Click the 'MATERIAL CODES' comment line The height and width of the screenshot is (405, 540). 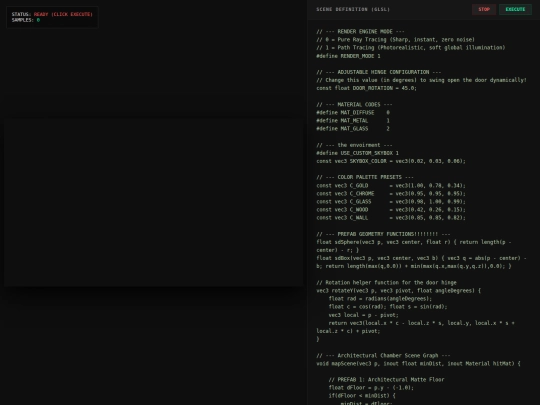click(x=354, y=104)
